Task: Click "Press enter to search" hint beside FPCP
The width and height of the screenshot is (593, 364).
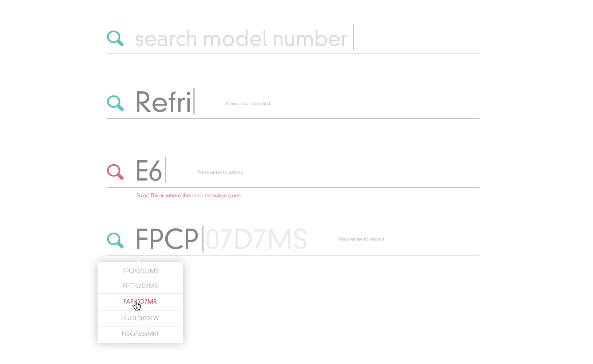Action: pos(361,239)
